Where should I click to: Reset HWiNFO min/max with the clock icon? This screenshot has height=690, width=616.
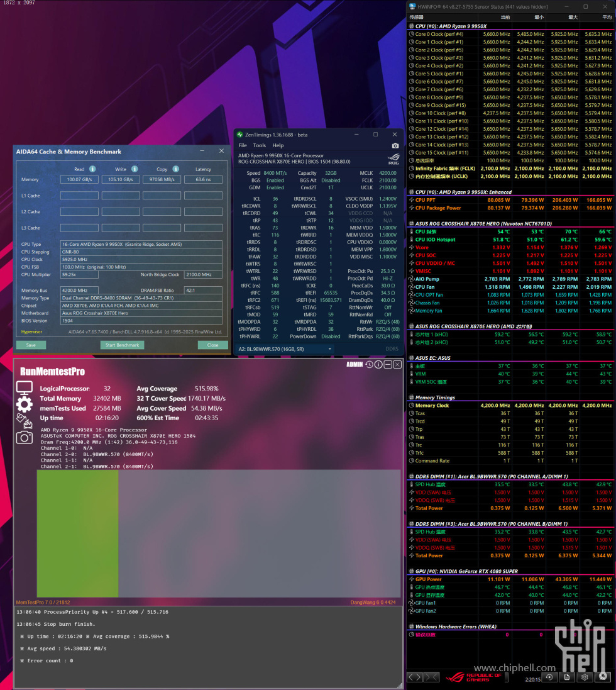[x=549, y=677]
